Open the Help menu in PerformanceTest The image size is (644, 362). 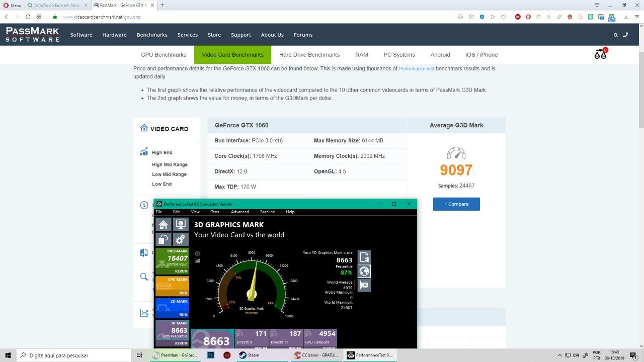[x=290, y=212]
